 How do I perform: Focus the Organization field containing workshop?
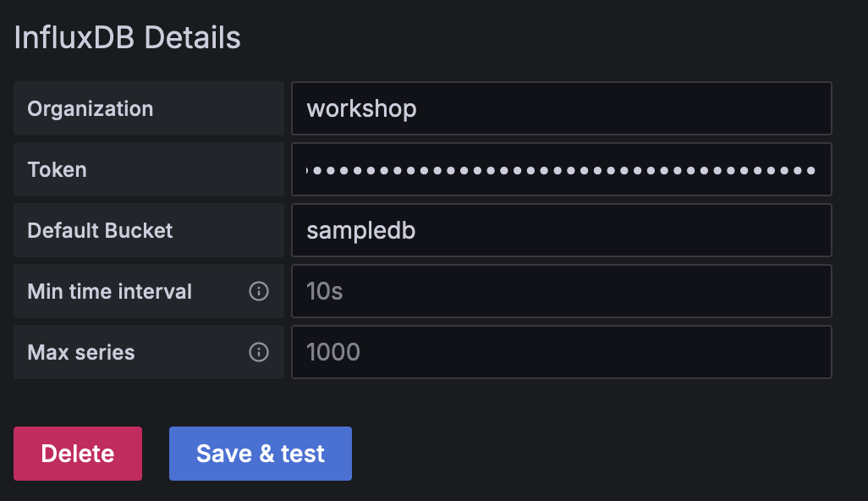pyautogui.click(x=561, y=108)
